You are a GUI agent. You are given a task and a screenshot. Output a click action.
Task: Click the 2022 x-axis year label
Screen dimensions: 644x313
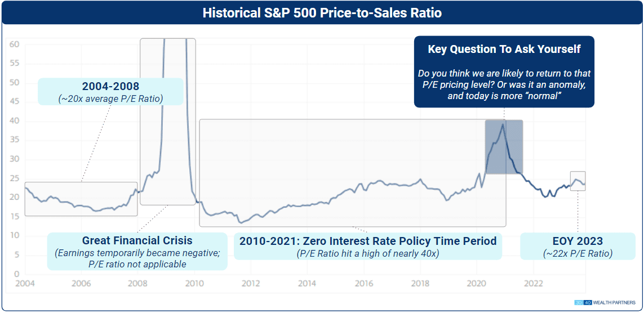[x=532, y=283]
